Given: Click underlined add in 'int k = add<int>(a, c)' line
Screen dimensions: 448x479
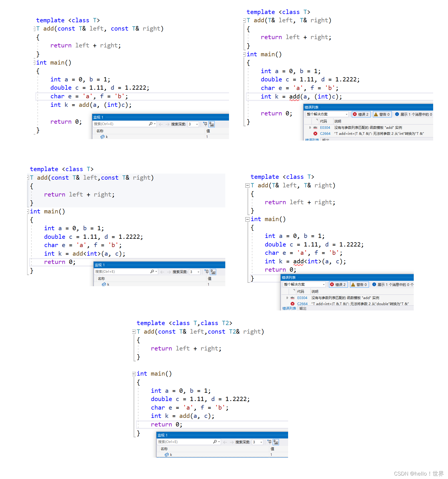Looking at the screenshot, I should (298, 261).
